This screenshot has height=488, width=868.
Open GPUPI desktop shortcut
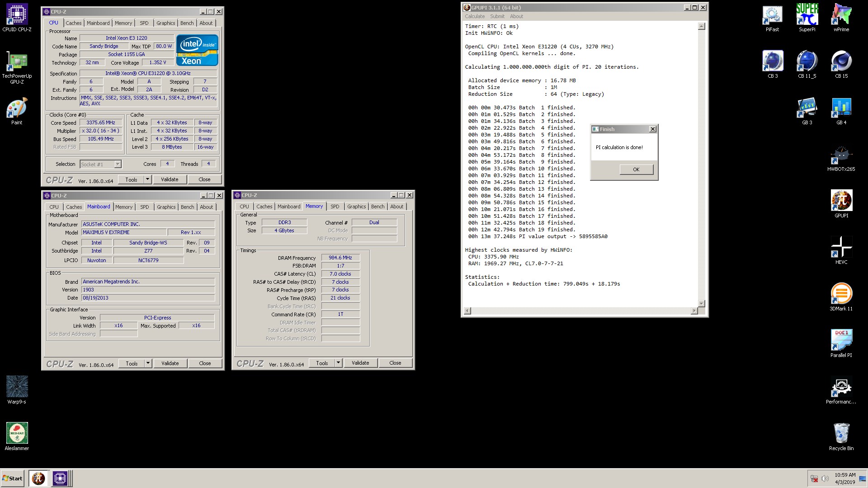[x=841, y=204]
